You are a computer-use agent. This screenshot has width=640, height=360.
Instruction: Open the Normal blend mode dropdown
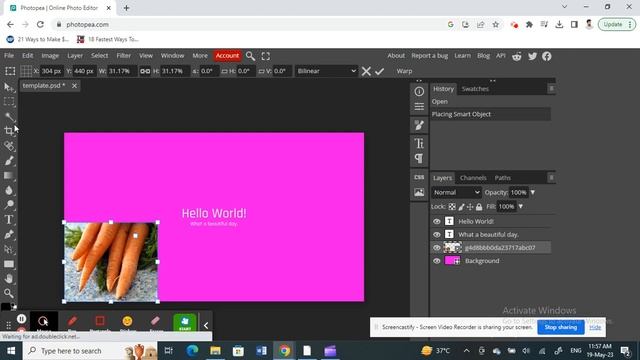pos(456,192)
